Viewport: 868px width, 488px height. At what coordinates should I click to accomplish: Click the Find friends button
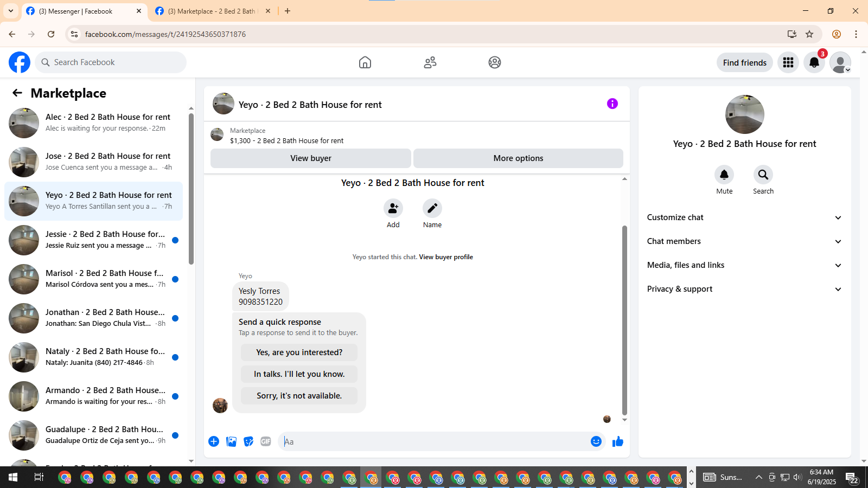744,62
